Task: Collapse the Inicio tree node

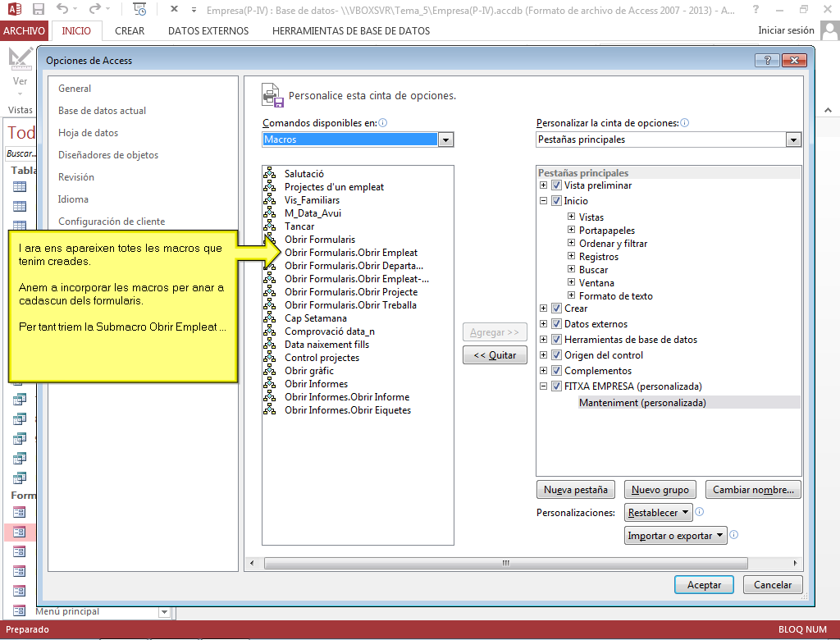Action: coord(543,200)
